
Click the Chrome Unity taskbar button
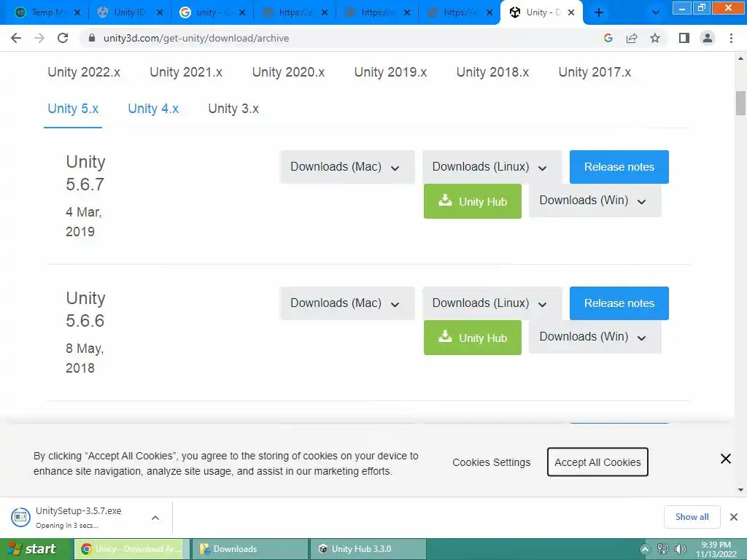132,549
